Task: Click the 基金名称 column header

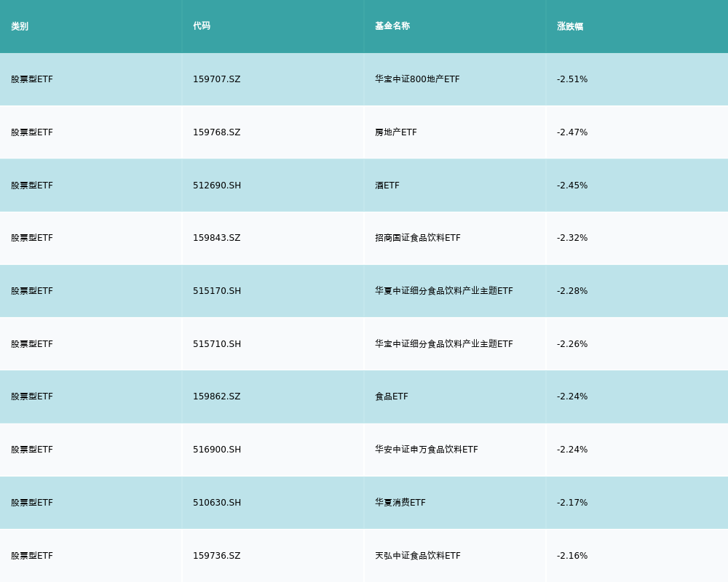Action: pyautogui.click(x=392, y=26)
